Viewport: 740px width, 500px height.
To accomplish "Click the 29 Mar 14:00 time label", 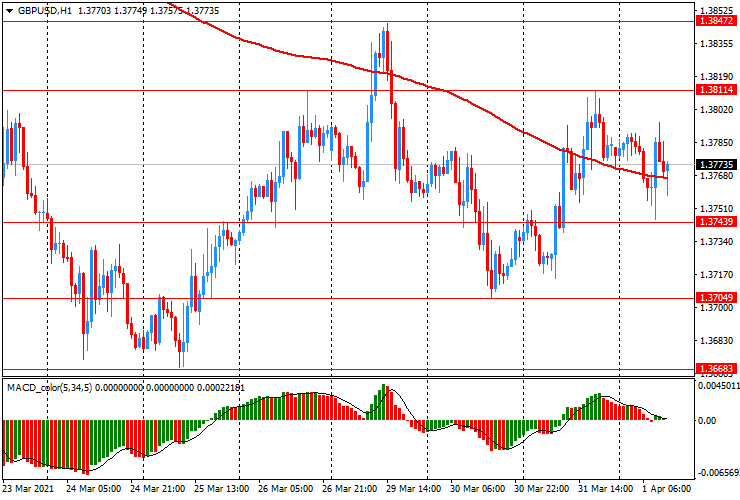I will [414, 489].
